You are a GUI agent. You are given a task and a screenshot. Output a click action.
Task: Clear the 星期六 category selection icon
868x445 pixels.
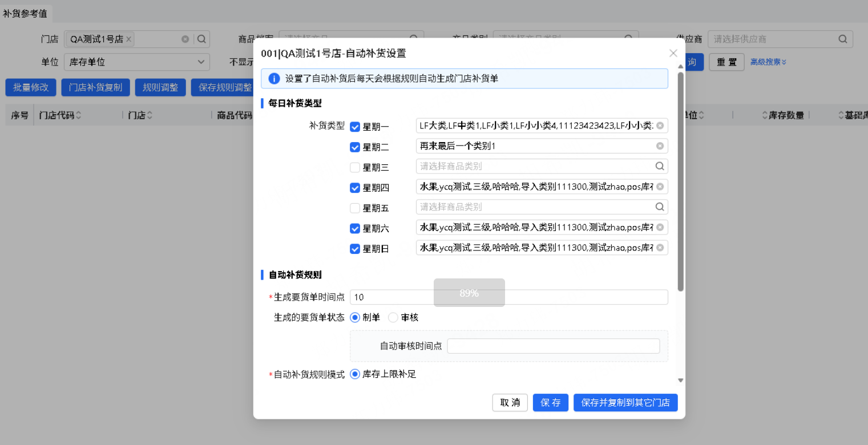pos(660,228)
